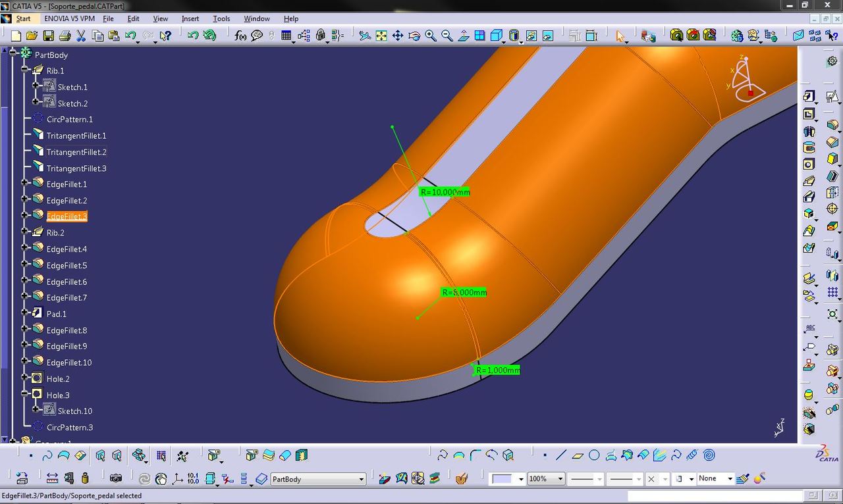
Task: Select the Pan view tool
Action: point(398,36)
